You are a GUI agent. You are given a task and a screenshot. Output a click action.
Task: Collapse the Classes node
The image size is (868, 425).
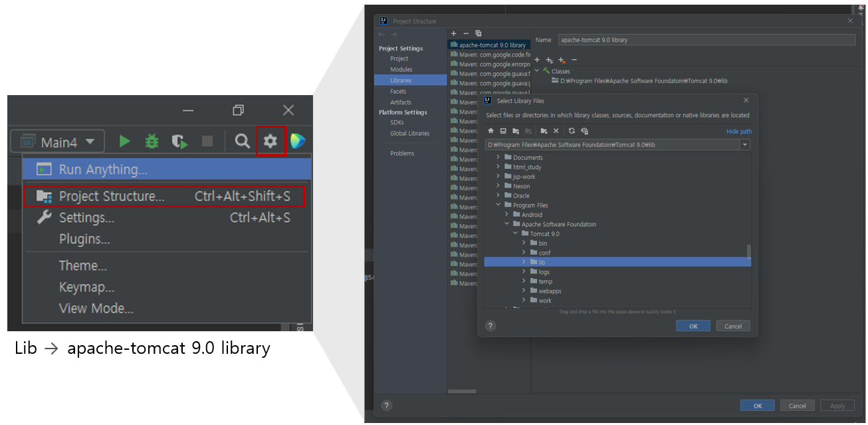[x=537, y=71]
